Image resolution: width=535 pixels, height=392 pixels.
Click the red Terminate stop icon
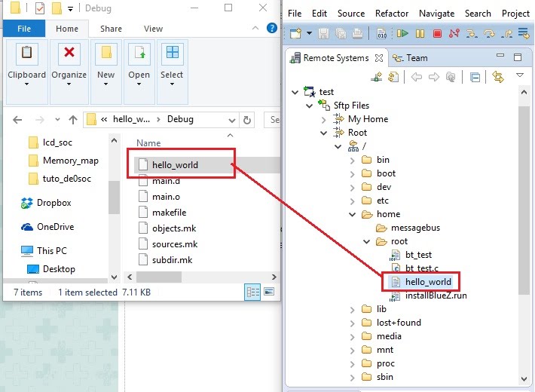coord(437,33)
